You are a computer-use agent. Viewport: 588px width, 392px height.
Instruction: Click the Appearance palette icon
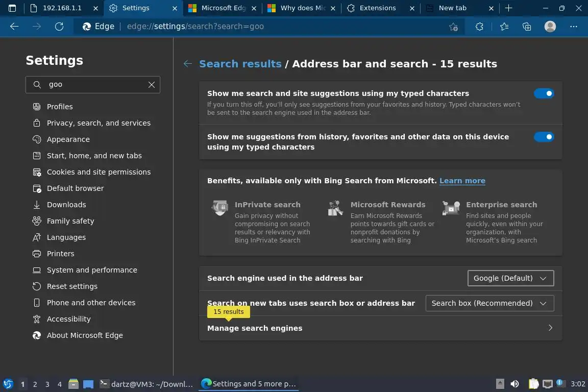(x=37, y=139)
